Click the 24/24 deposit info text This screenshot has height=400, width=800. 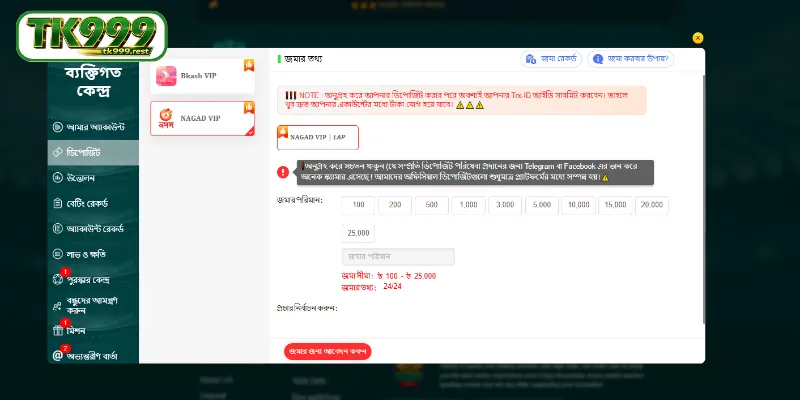[x=392, y=287]
